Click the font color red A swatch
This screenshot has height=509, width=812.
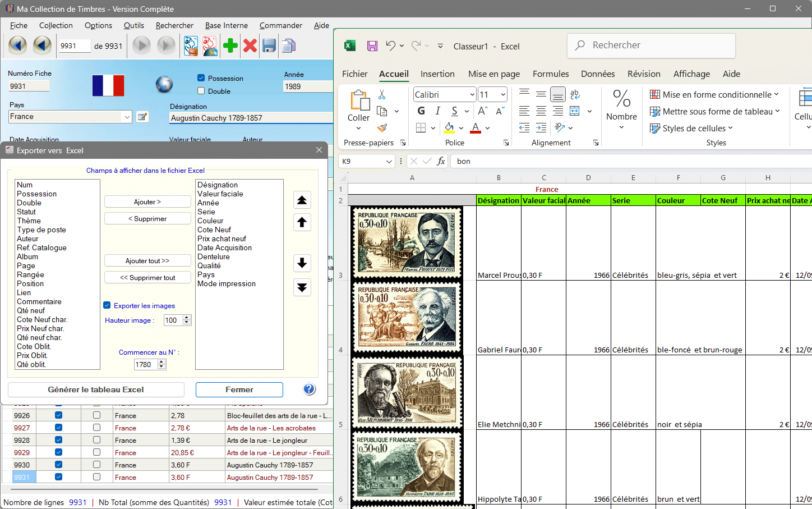(x=476, y=128)
